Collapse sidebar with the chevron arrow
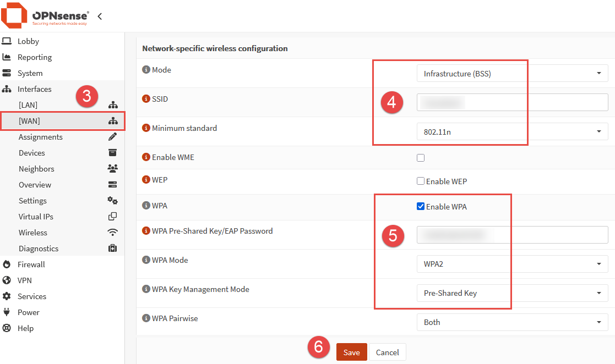Viewport: 615px width, 364px height. pos(100,16)
